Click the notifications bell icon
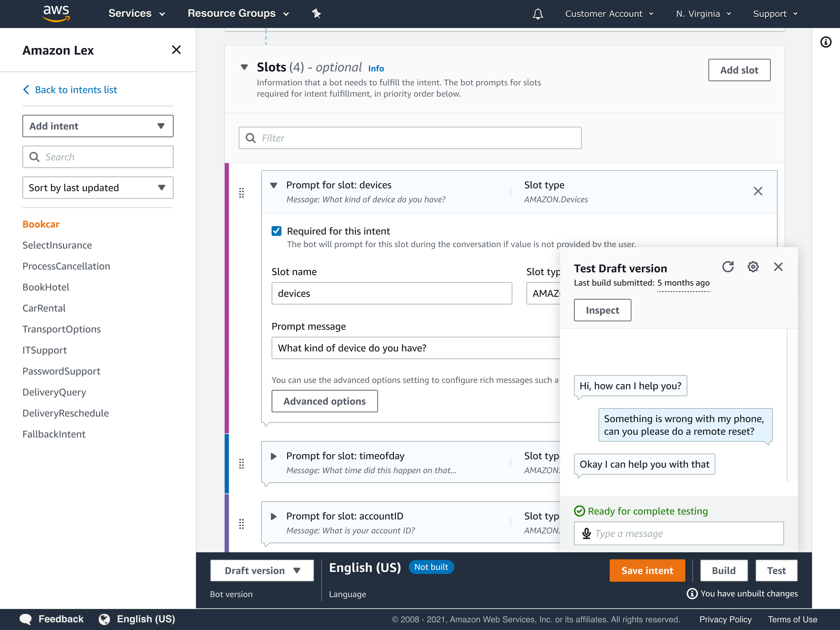The image size is (840, 630). pos(537,14)
